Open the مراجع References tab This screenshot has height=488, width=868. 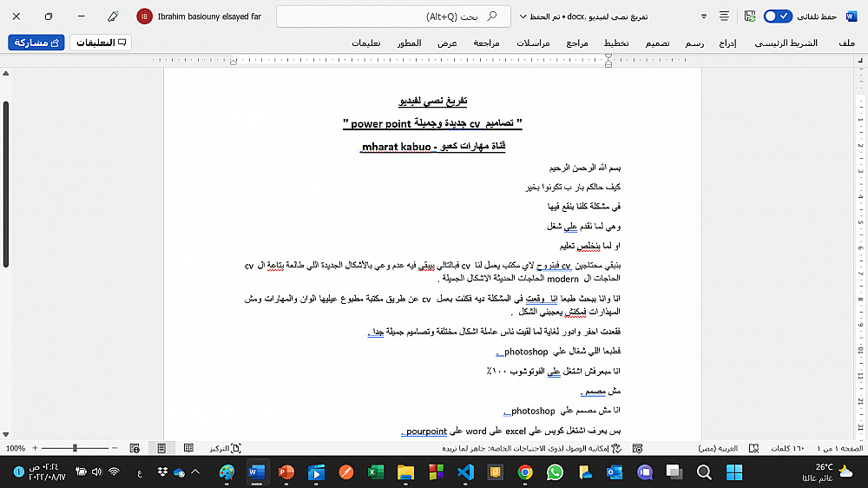click(577, 43)
